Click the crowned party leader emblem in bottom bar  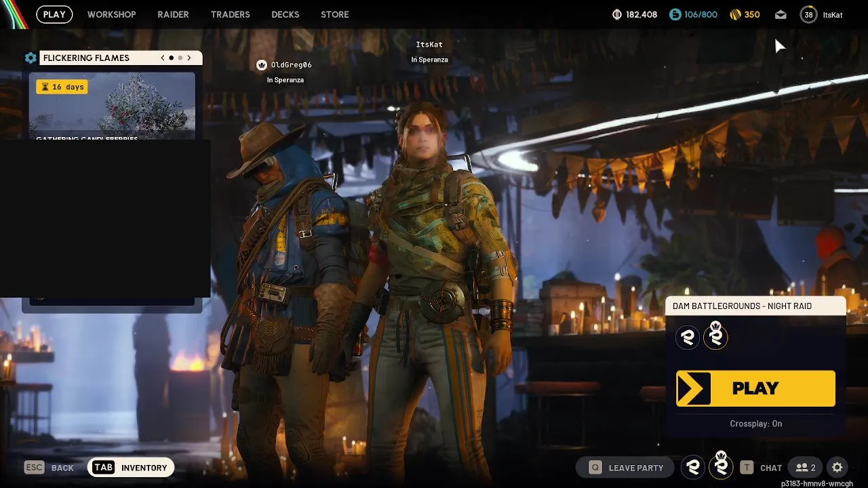(721, 466)
